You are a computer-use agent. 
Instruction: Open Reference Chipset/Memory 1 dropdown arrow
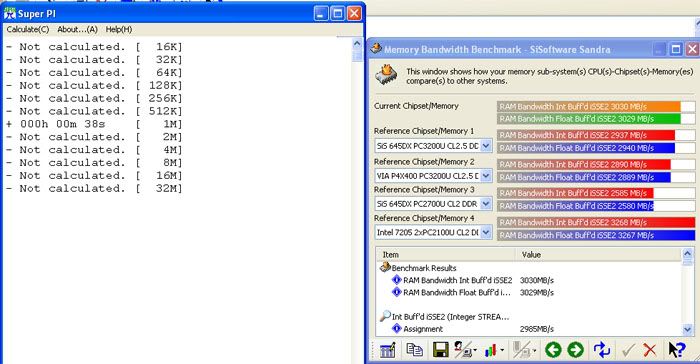click(x=486, y=146)
